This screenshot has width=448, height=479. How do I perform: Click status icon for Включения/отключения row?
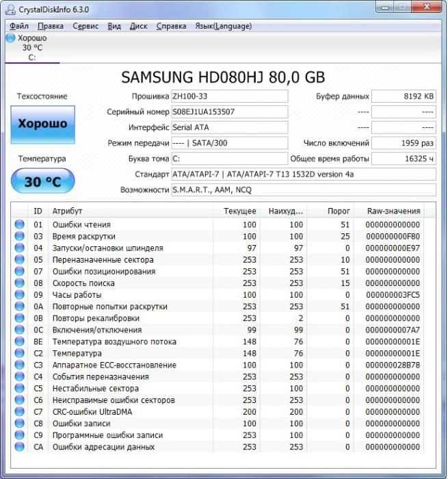pos(20,330)
